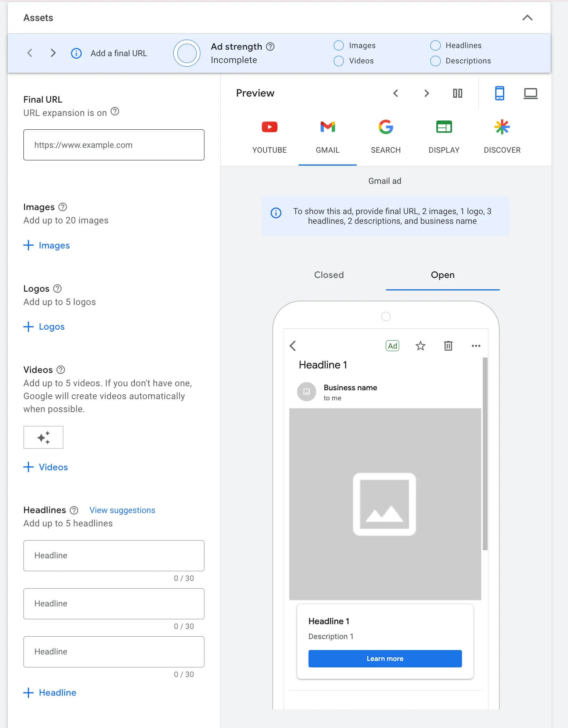
Task: Focus the second Headline input field
Action: tap(114, 604)
